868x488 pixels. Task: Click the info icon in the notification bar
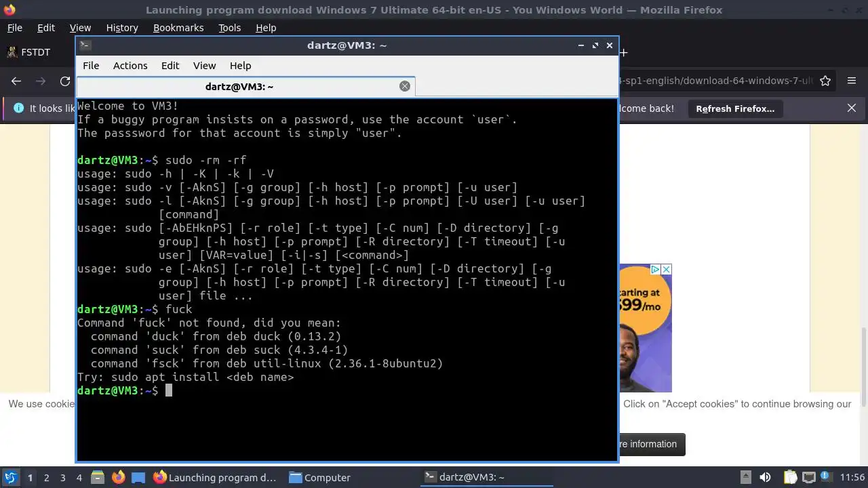point(18,108)
